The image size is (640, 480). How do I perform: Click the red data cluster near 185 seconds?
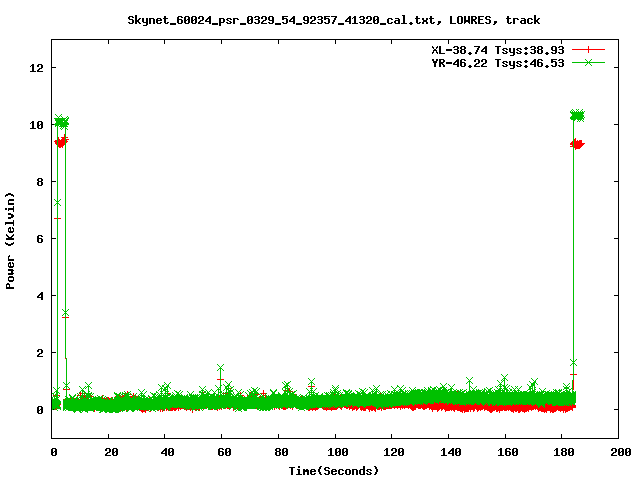[x=578, y=144]
